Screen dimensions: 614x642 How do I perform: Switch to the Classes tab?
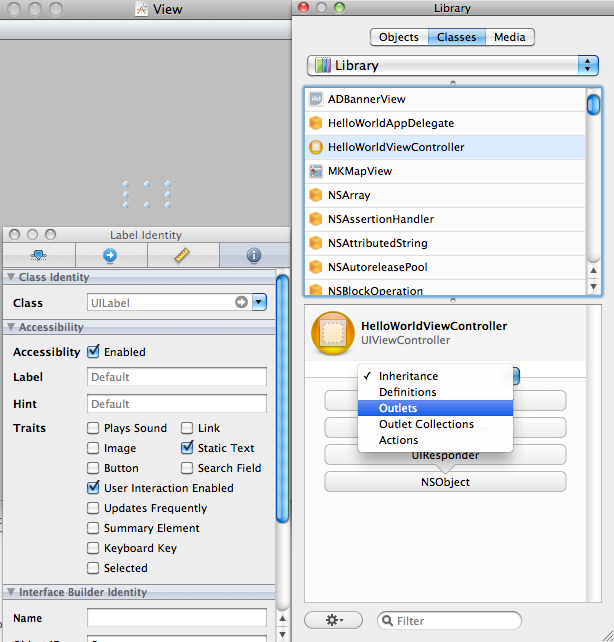457,37
